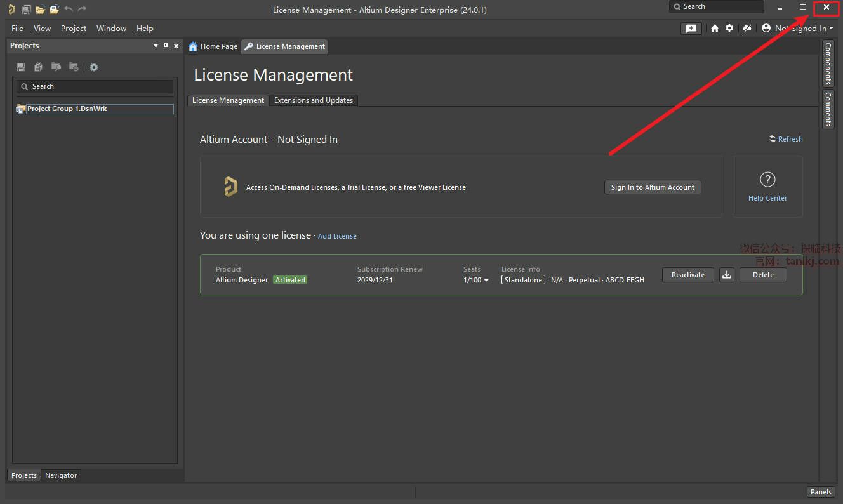The width and height of the screenshot is (843, 504).
Task: Click the 2029/12/31 subscription renew date
Action: [375, 280]
